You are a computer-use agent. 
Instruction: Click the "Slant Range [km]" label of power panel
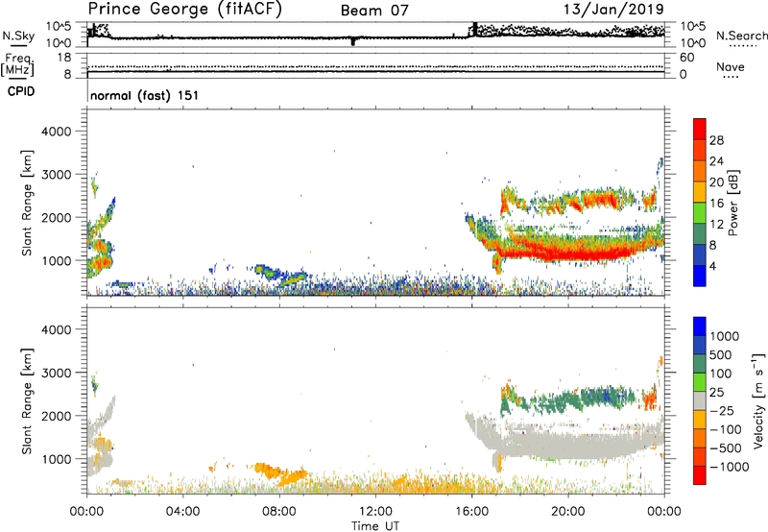(x=27, y=203)
